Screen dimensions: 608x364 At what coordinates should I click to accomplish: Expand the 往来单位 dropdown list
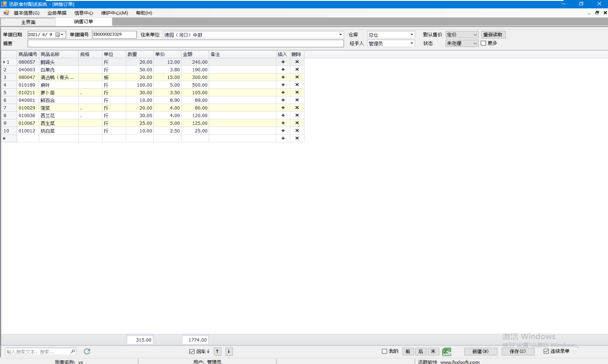[340, 35]
